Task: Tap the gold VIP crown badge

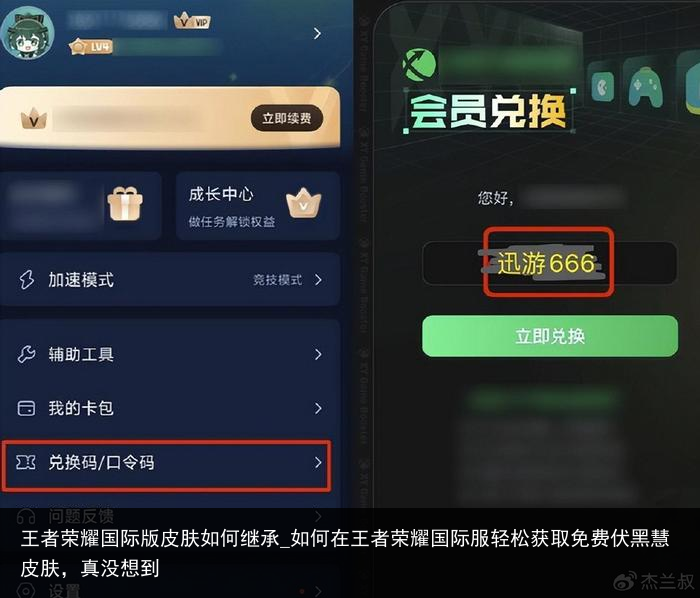Action: point(192,20)
